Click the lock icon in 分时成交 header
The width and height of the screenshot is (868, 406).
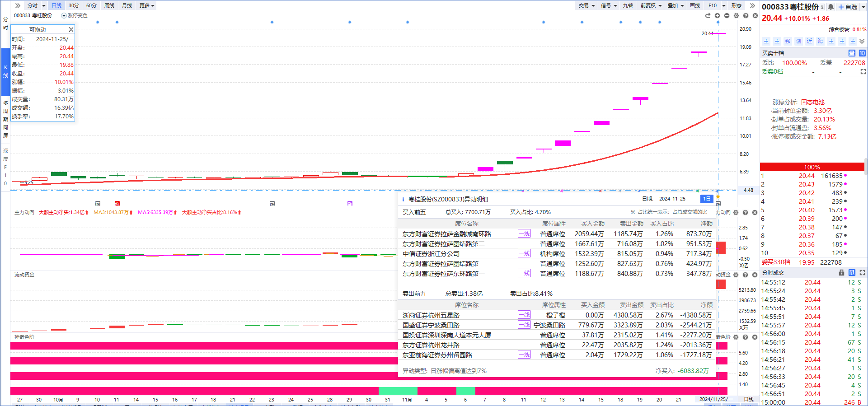click(x=841, y=273)
